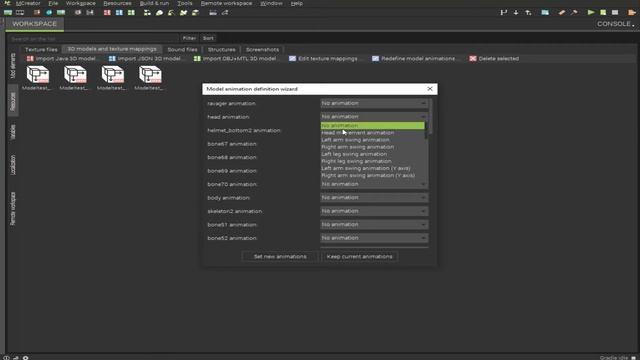This screenshot has width=640, height=360.
Task: Choose Head movement animation from the list
Action: [x=373, y=133]
